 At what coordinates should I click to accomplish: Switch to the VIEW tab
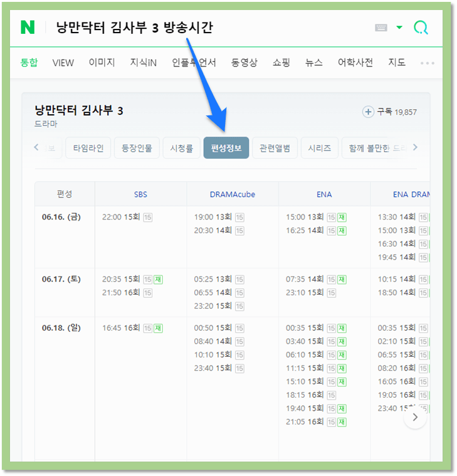point(63,63)
